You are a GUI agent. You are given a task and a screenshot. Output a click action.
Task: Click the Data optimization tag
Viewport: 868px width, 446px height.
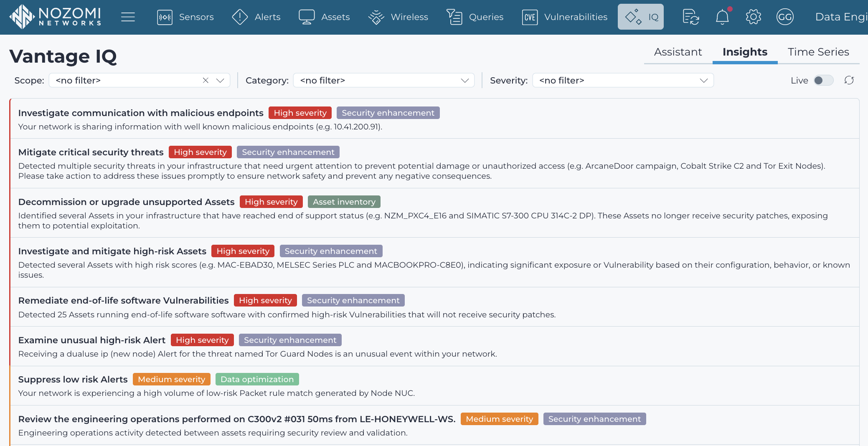(x=257, y=379)
